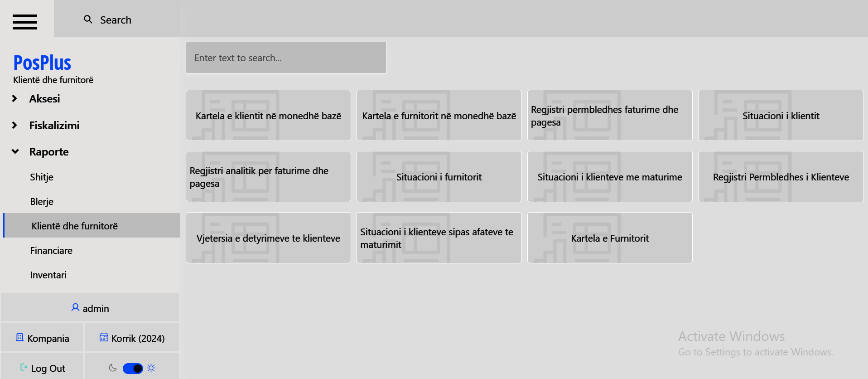Viewport: 868px width, 379px height.
Task: Click the Kompania building icon
Action: [x=19, y=337]
